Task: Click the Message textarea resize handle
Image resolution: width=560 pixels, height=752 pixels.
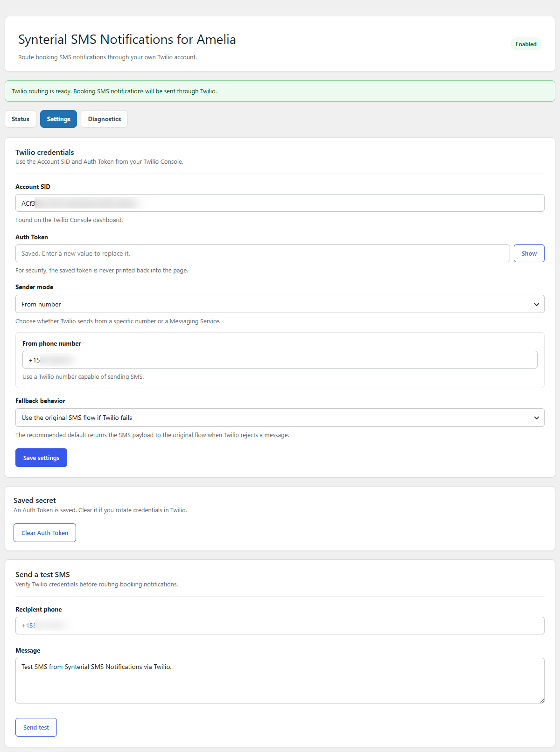Action: 542,701
